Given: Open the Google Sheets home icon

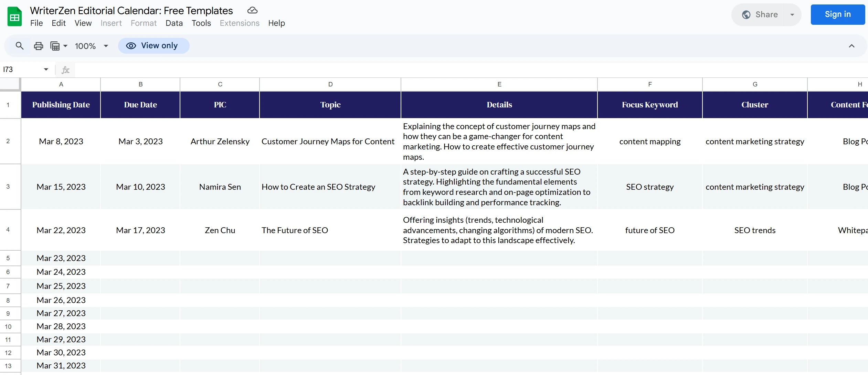Looking at the screenshot, I should (x=14, y=17).
